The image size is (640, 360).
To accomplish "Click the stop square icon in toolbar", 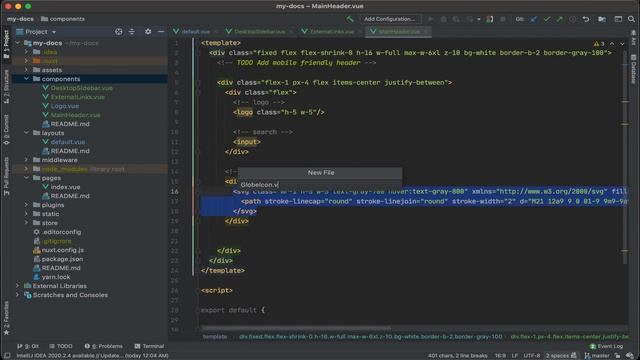I will tap(503, 19).
